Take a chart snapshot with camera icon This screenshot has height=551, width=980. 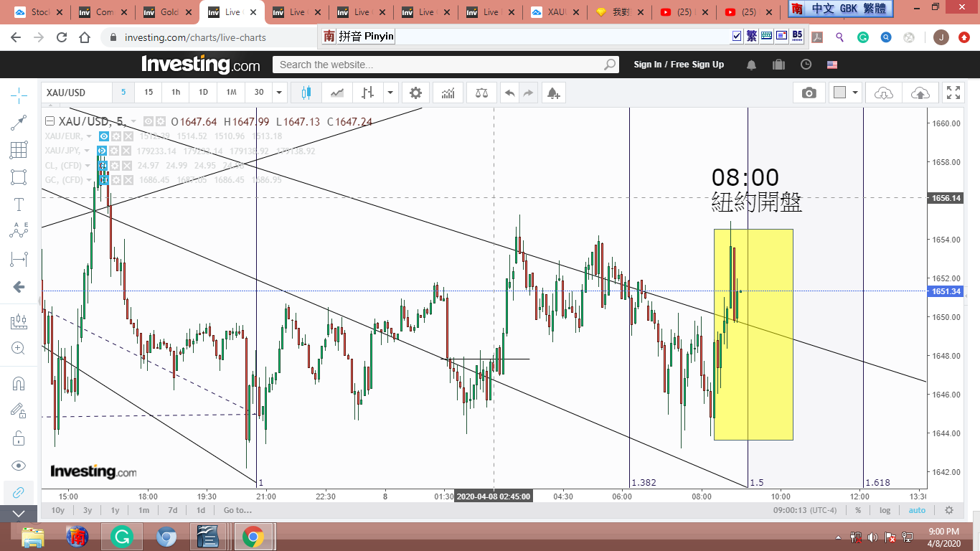pyautogui.click(x=809, y=93)
